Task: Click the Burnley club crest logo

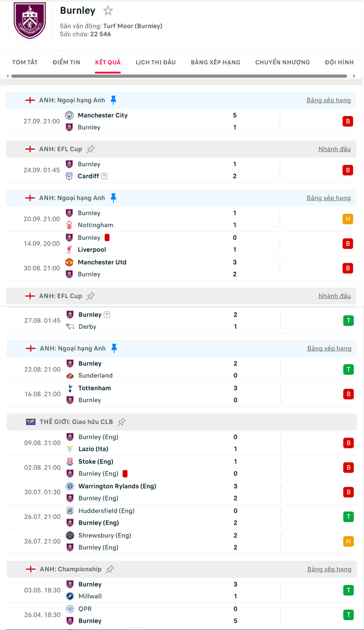Action: click(30, 20)
